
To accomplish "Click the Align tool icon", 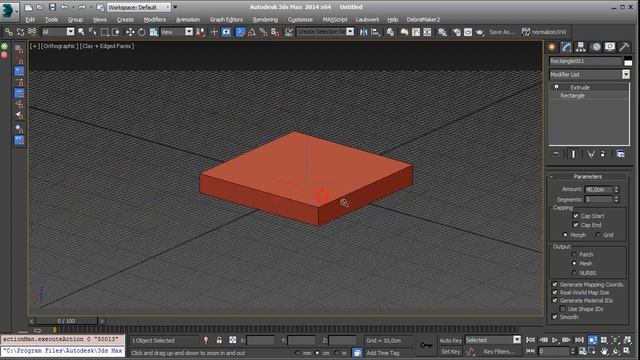I will [375, 32].
